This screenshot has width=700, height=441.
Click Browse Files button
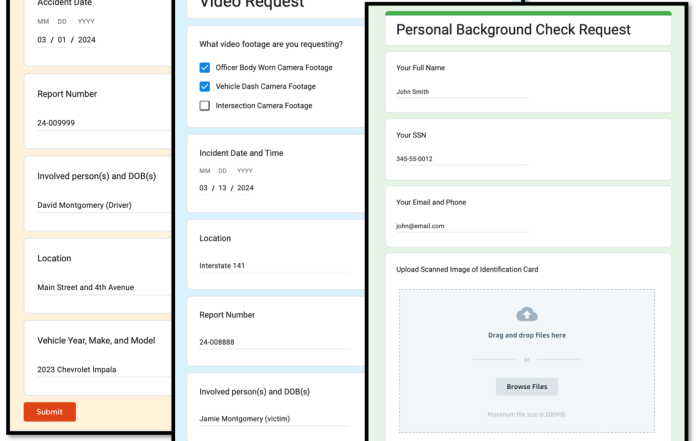pyautogui.click(x=527, y=387)
